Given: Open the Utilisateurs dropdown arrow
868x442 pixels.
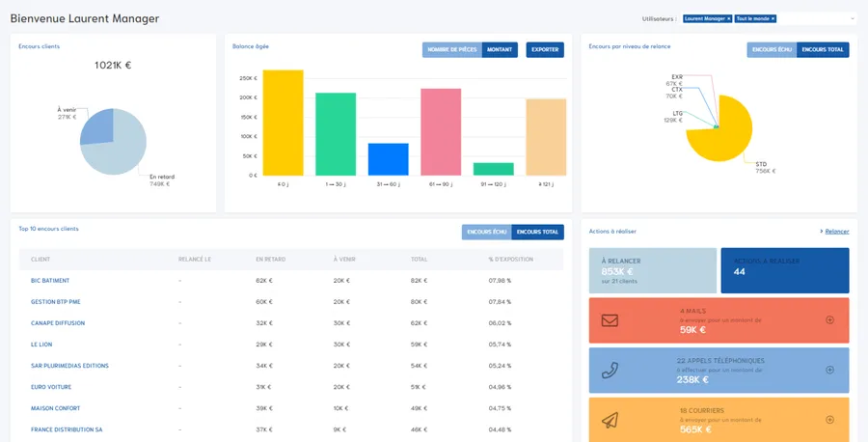Looking at the screenshot, I should [853, 19].
